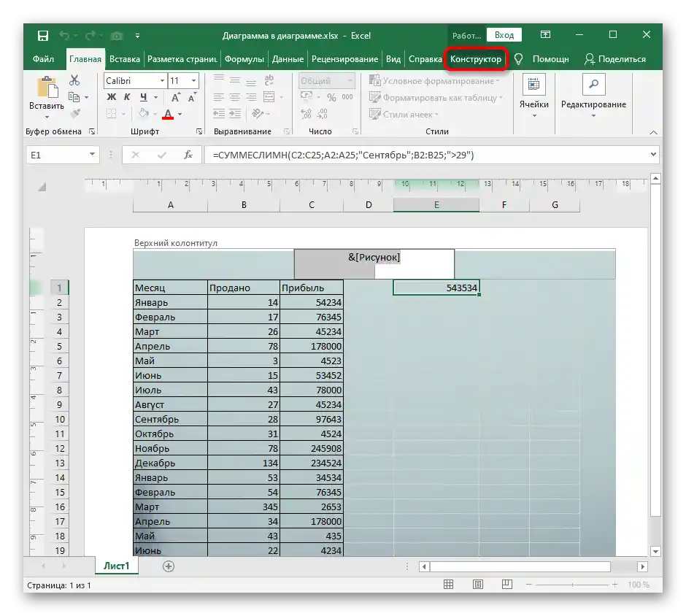This screenshot has height=616, width=686.
Task: Click zoom out minus button
Action: tap(529, 585)
